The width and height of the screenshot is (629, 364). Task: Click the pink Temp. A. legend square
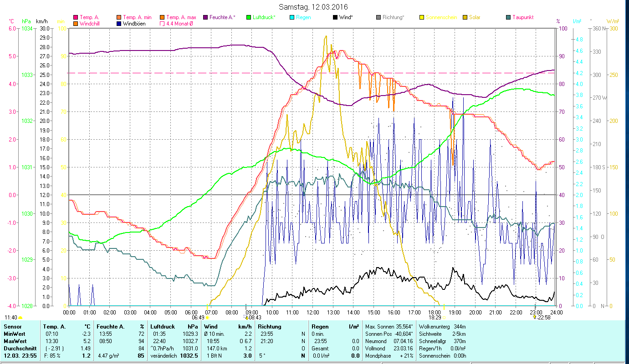click(76, 18)
